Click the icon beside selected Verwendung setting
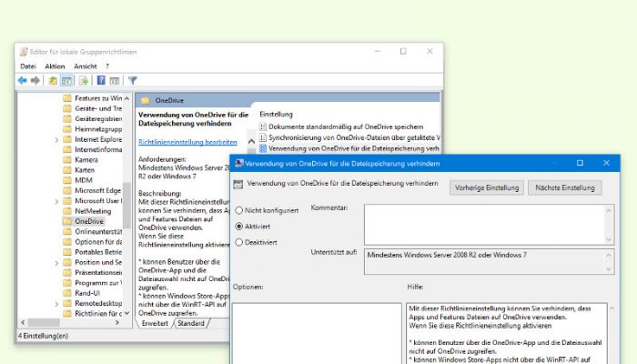Viewport: 637px width, 364px height. (263, 148)
